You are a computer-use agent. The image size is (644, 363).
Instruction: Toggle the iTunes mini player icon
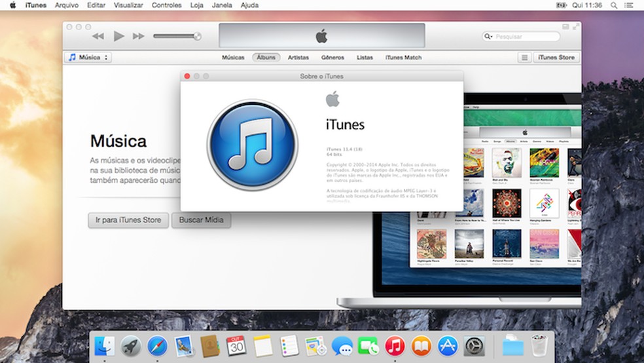tap(565, 27)
